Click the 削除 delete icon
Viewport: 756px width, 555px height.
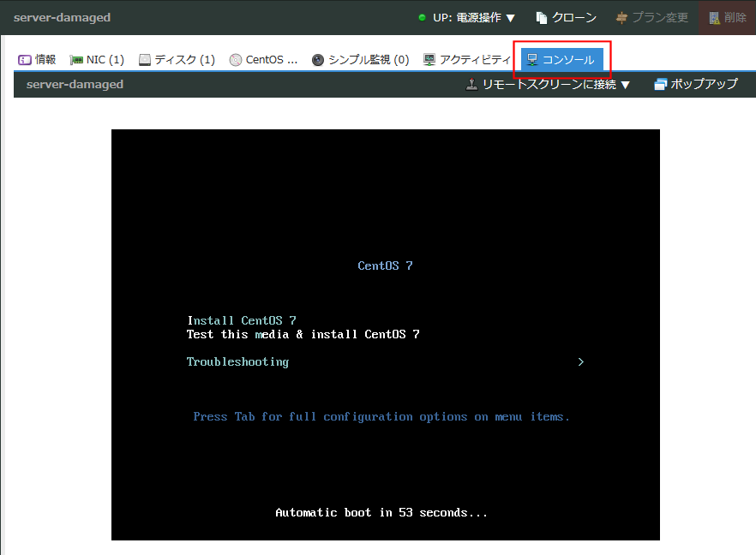tap(714, 18)
